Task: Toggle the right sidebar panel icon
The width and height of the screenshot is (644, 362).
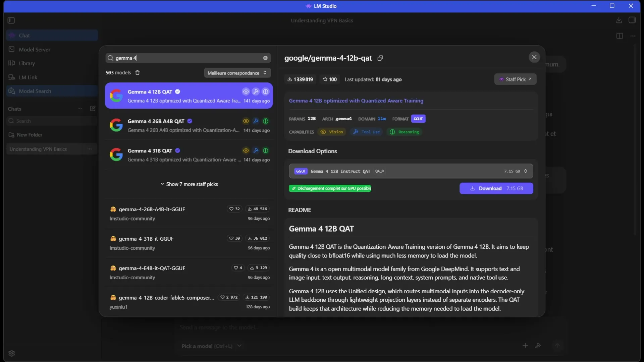Action: pyautogui.click(x=632, y=20)
